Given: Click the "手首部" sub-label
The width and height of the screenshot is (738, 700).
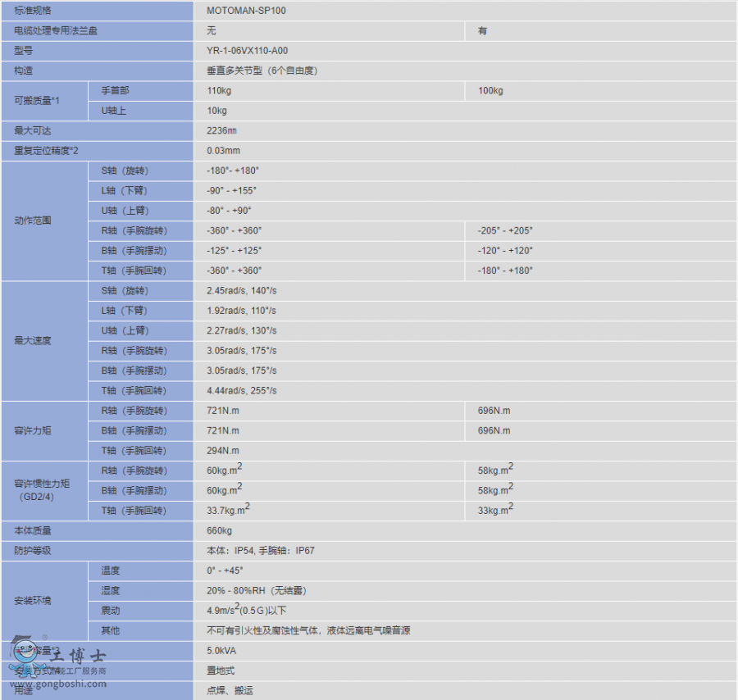Looking at the screenshot, I should (116, 90).
